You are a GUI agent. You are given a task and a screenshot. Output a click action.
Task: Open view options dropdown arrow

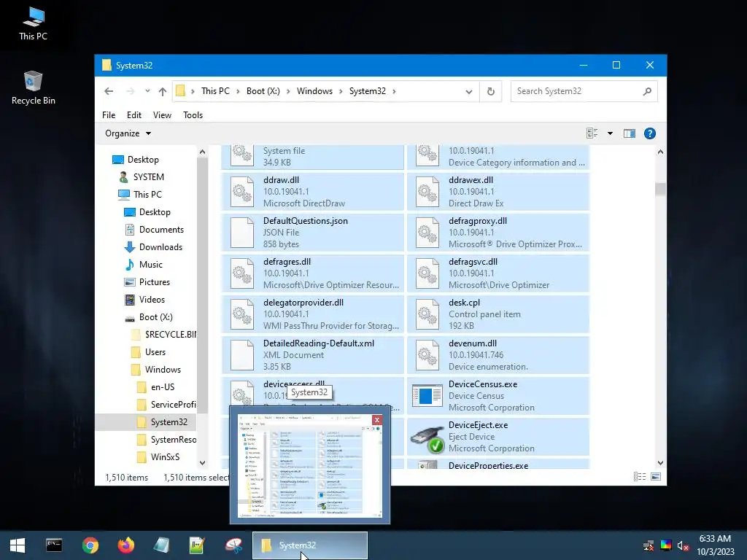pyautogui.click(x=610, y=133)
